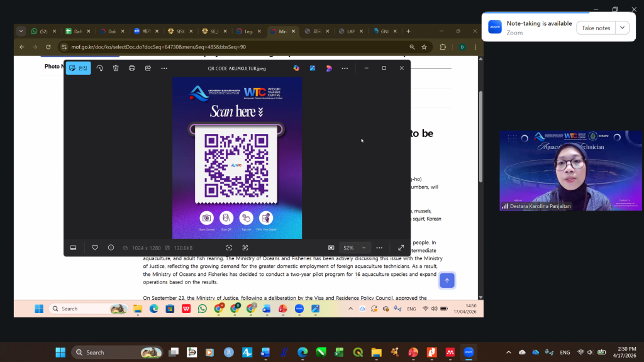This screenshot has width=644, height=362.
Task: Enter fullscreen view in Photos
Action: (x=401, y=248)
